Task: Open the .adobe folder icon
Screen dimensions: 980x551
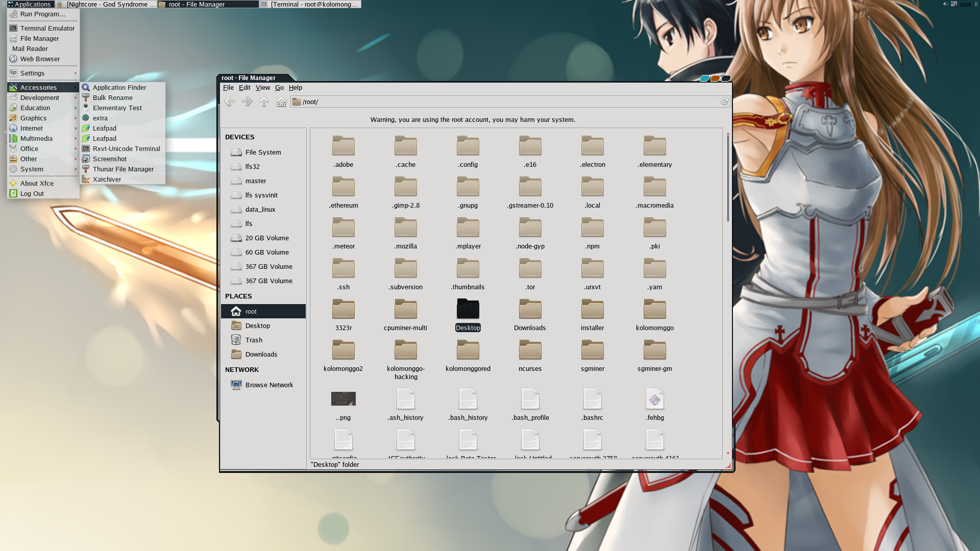Action: (x=344, y=145)
